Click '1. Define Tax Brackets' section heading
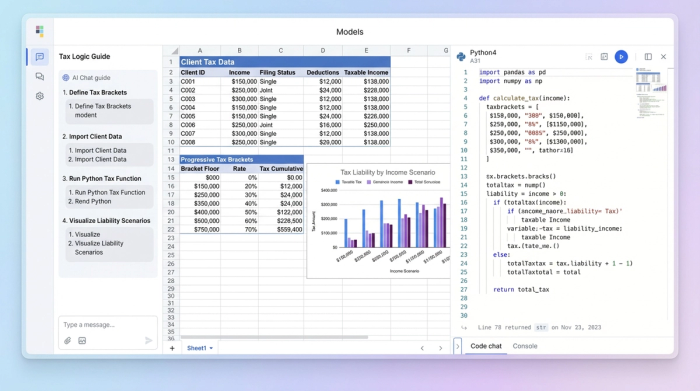Viewport: 700px width, 391px height. tap(95, 92)
